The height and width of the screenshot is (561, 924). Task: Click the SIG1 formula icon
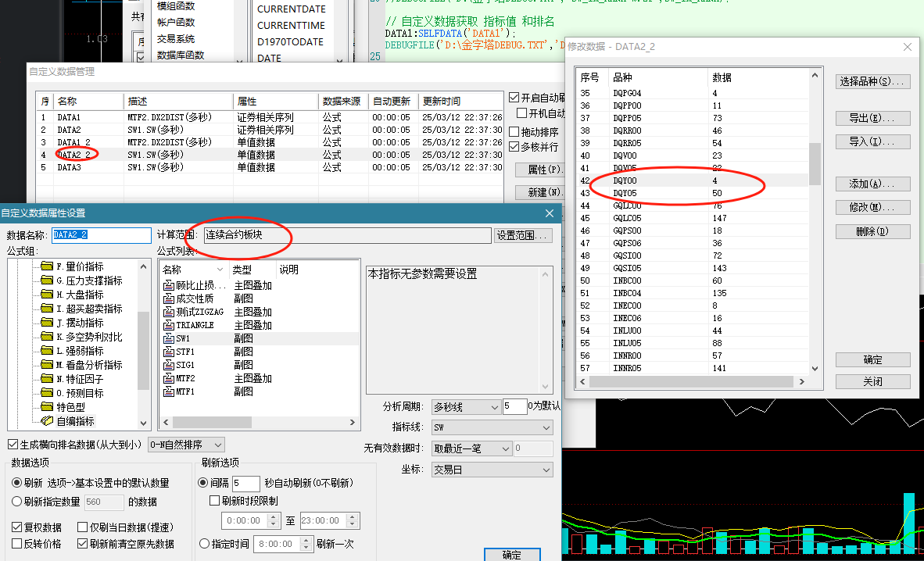pos(169,366)
